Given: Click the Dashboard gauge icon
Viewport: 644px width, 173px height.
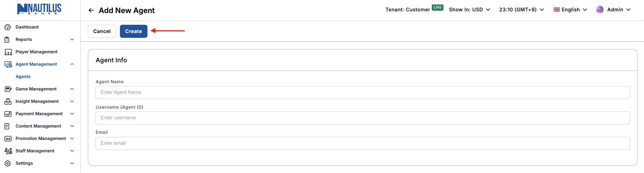Looking at the screenshot, I should 8,27.
